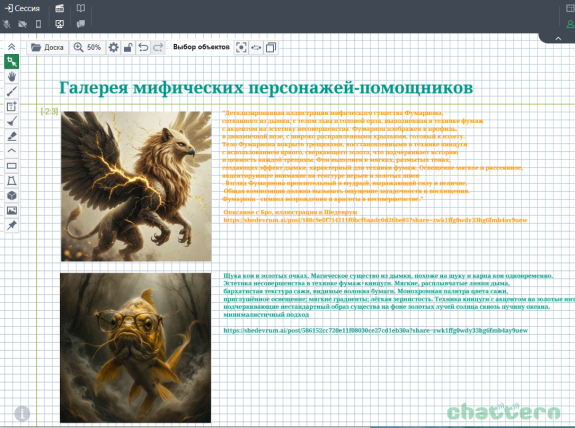Select the rectangle shape tool
The height and width of the screenshot is (428, 575).
[12, 166]
